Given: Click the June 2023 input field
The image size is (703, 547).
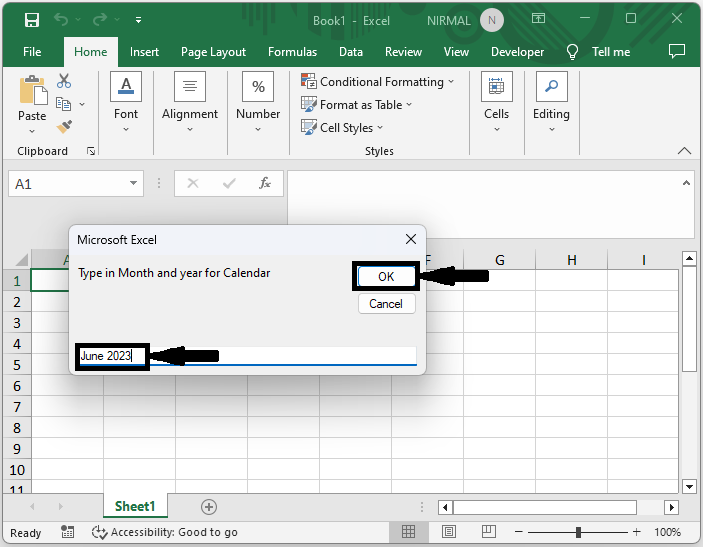Looking at the screenshot, I should click(247, 356).
